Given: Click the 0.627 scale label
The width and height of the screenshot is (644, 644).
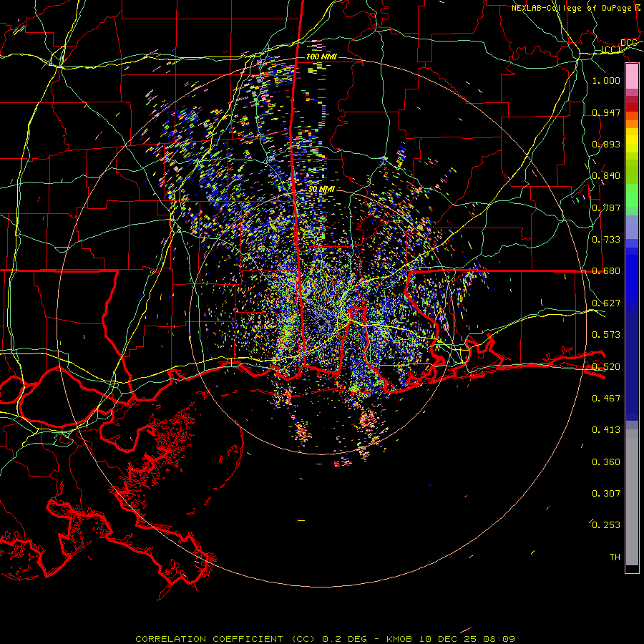Looking at the screenshot, I should [x=606, y=303].
